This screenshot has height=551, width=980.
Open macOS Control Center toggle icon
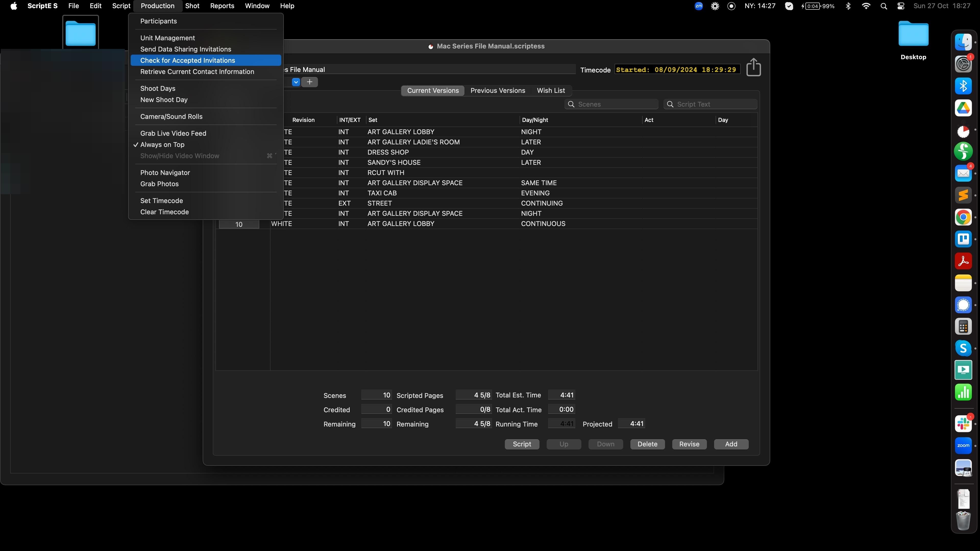901,6
